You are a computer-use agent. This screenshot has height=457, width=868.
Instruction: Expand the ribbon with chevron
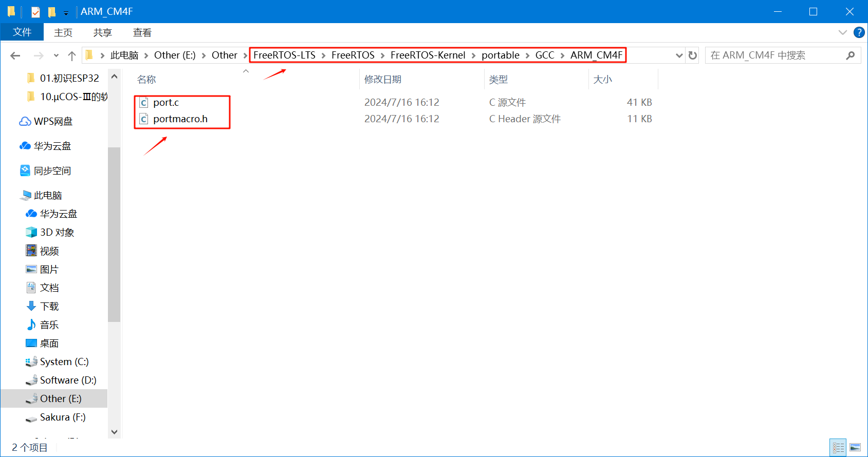click(842, 32)
